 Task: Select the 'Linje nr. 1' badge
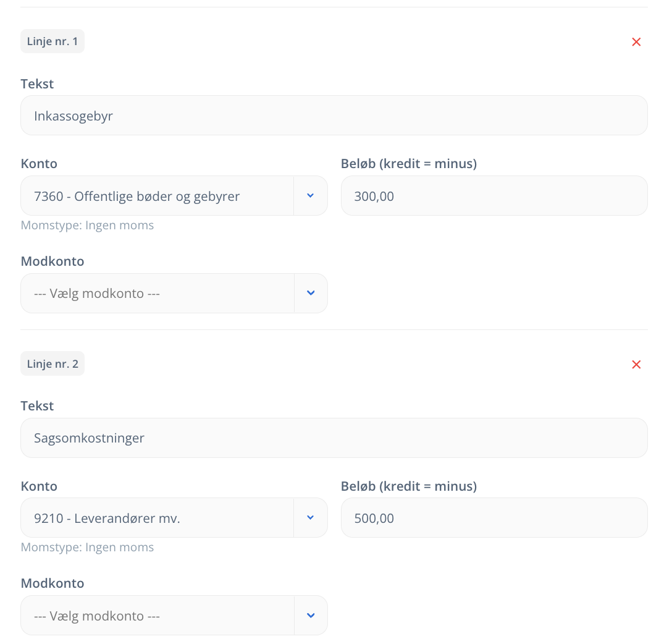coord(52,41)
